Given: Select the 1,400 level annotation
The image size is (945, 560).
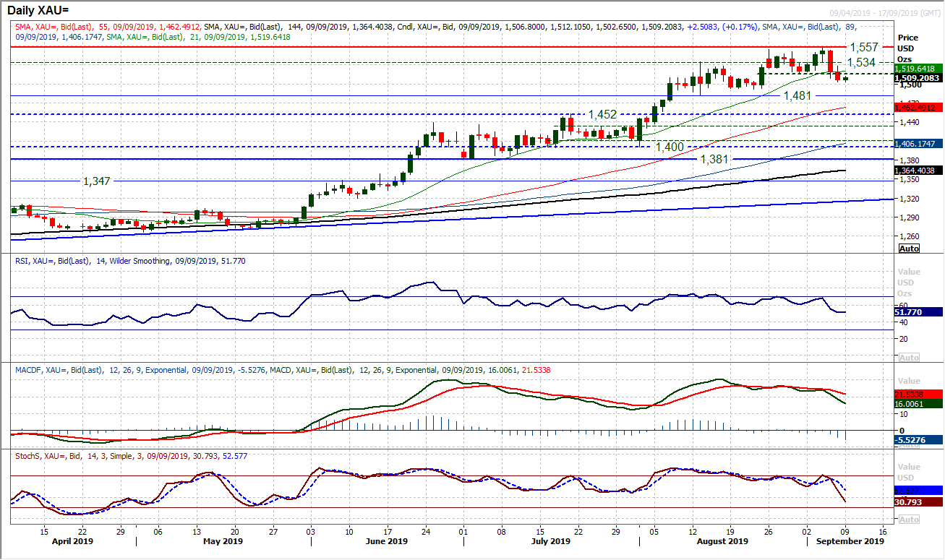Looking at the screenshot, I should coord(669,147).
